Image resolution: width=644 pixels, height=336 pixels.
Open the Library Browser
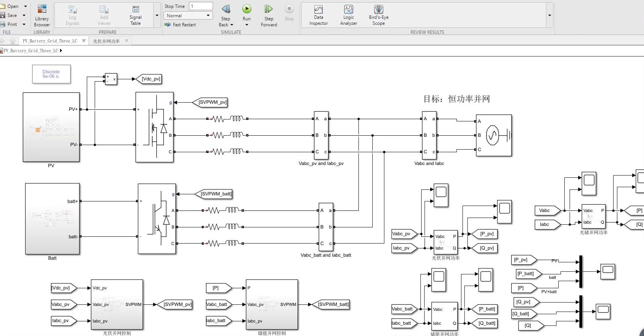tap(42, 15)
